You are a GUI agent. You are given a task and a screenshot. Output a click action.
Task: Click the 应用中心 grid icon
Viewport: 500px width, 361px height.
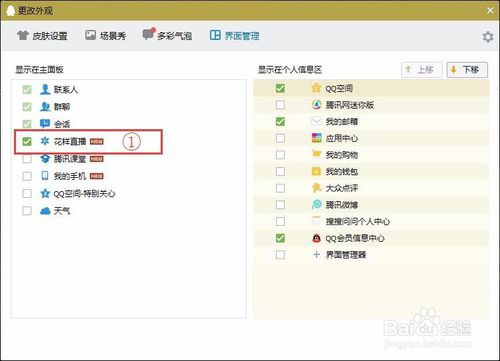tap(316, 138)
